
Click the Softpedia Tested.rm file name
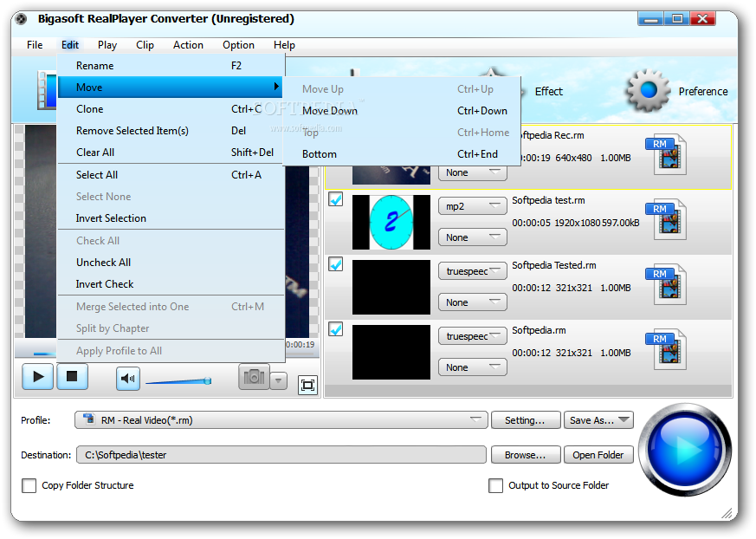pos(554,265)
